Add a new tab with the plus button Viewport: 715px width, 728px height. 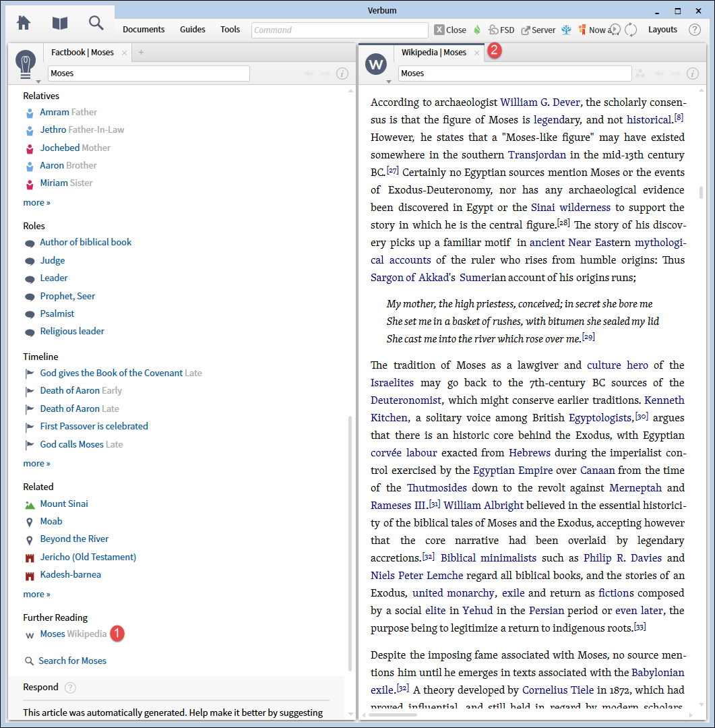coord(141,53)
